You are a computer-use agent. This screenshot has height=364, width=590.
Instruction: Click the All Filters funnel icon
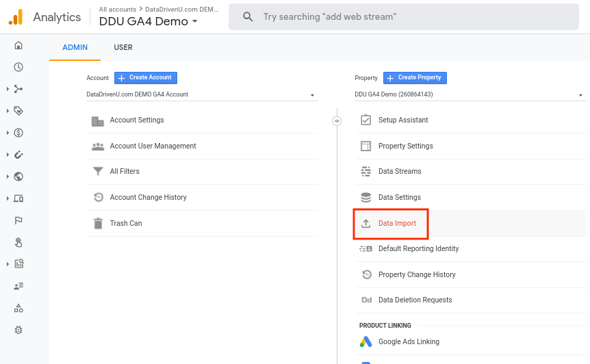click(x=98, y=172)
